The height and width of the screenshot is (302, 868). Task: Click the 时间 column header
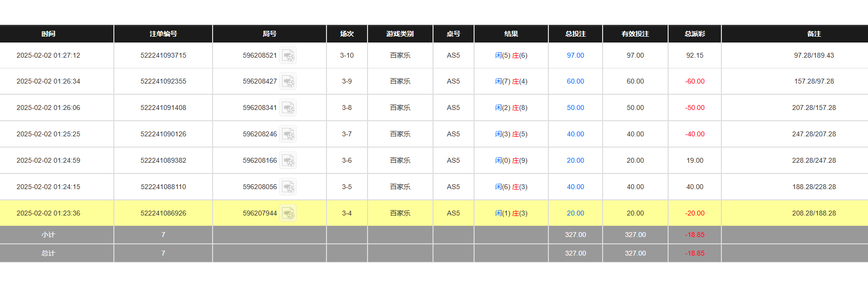tap(48, 34)
